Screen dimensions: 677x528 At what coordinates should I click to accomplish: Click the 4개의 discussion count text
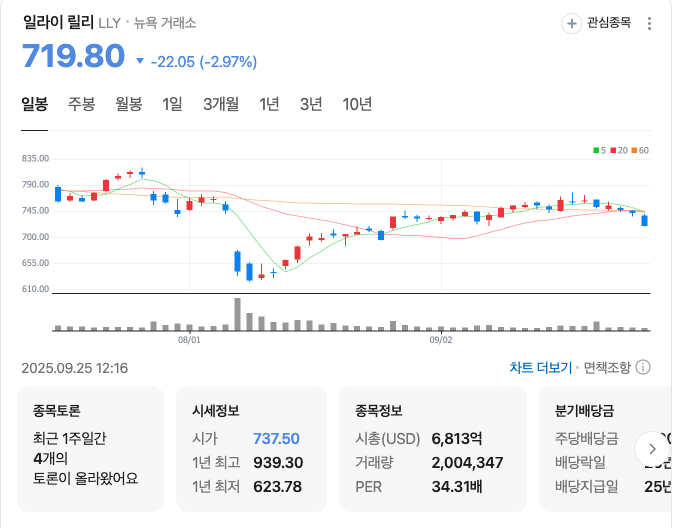[51, 458]
